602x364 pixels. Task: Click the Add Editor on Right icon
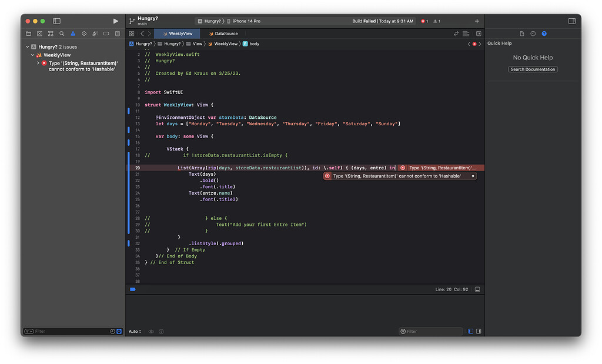point(479,34)
